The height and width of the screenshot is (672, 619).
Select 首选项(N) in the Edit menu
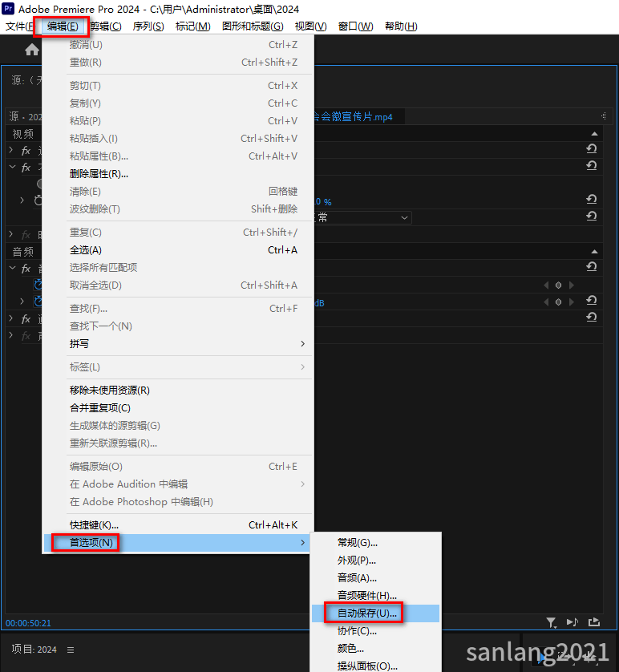[177, 543]
